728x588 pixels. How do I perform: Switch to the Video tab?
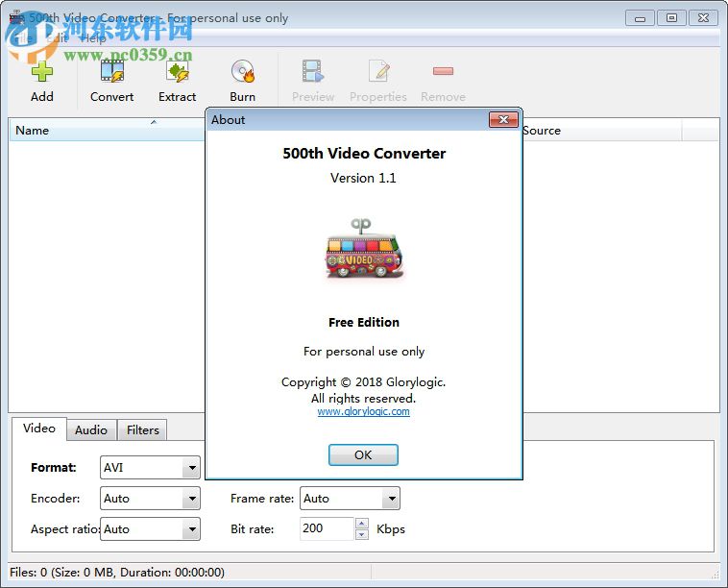coord(39,429)
